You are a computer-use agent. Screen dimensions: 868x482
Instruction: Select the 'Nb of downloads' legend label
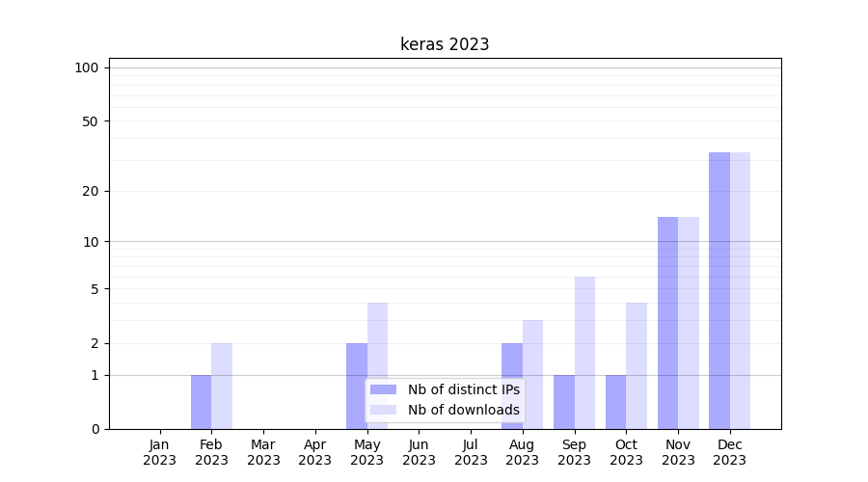click(x=463, y=410)
